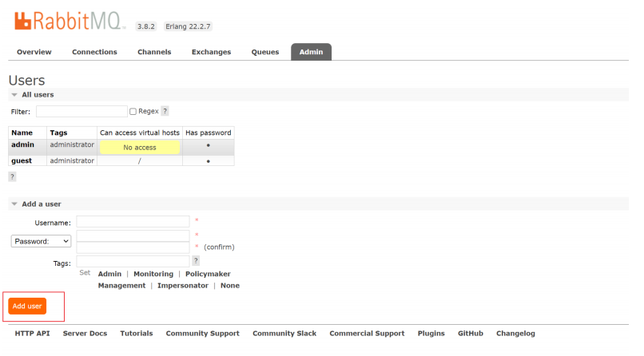Screen dimensions: 644x356
Task: Open the Tutorials footer link
Action: (x=137, y=334)
